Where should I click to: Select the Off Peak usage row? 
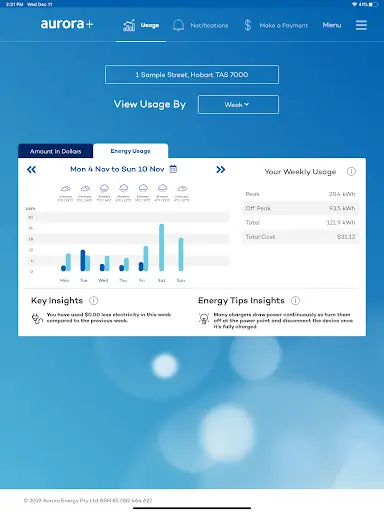click(x=300, y=208)
